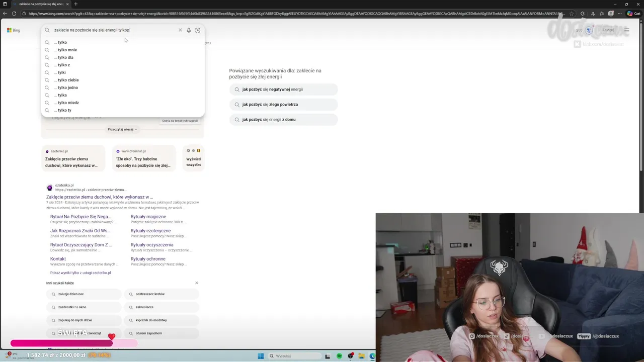Clear the search box with the X icon
The width and height of the screenshot is (644, 362).
180,30
